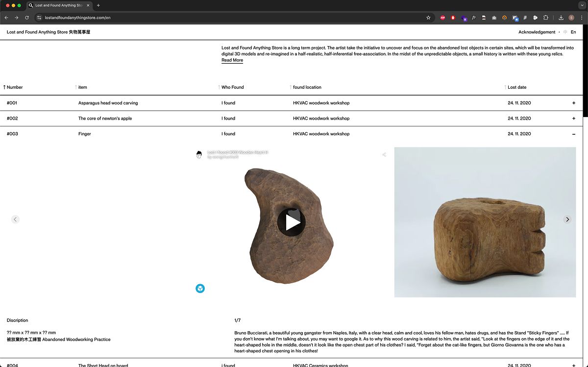Click the site information icon in address bar
The image size is (588, 367).
point(40,18)
